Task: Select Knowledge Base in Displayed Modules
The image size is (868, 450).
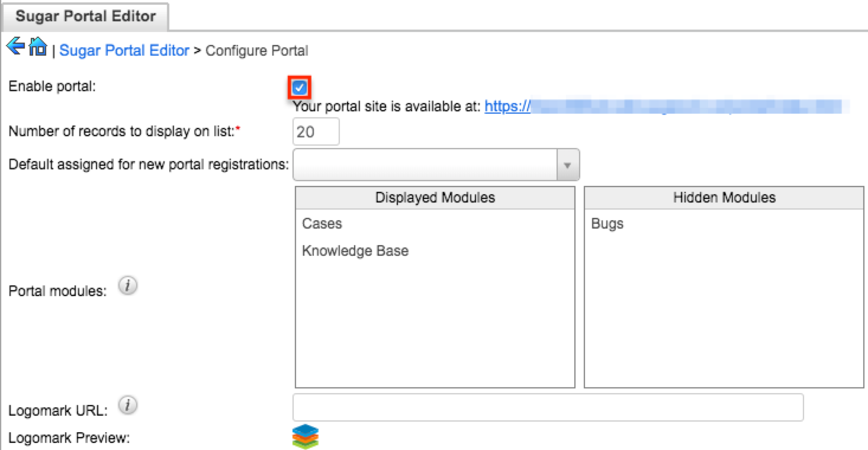Action: [x=355, y=251]
